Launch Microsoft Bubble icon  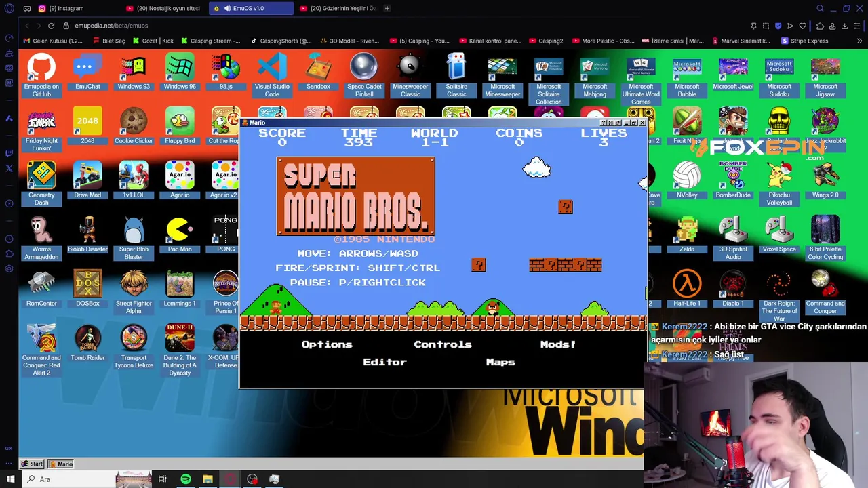coord(687,75)
